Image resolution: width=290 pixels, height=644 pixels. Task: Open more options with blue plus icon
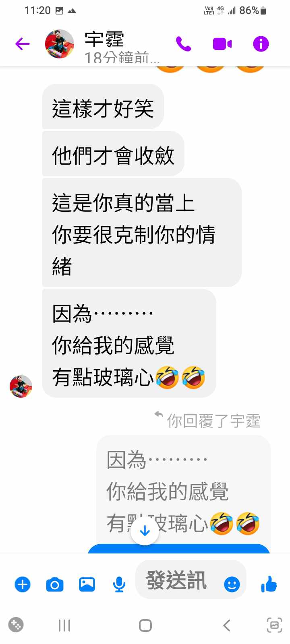point(23,584)
